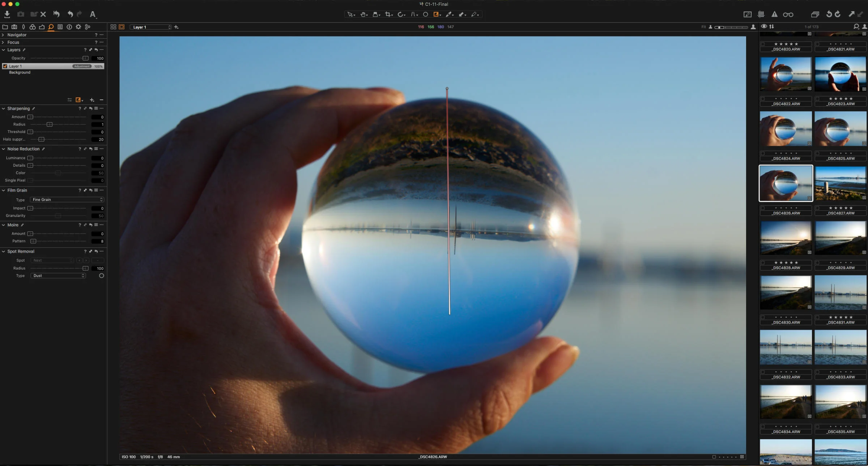Select thumbnail _DSC4827.ARW in browser
Image resolution: width=868 pixels, height=466 pixels.
point(841,183)
